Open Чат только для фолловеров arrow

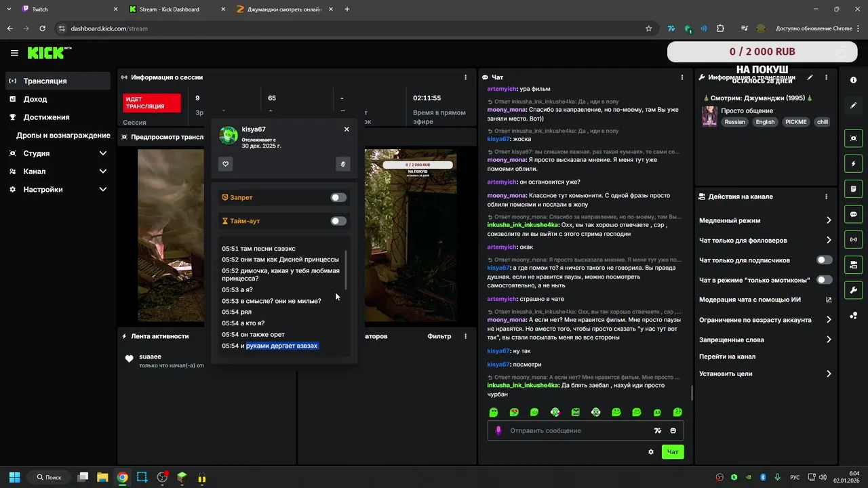click(x=829, y=240)
